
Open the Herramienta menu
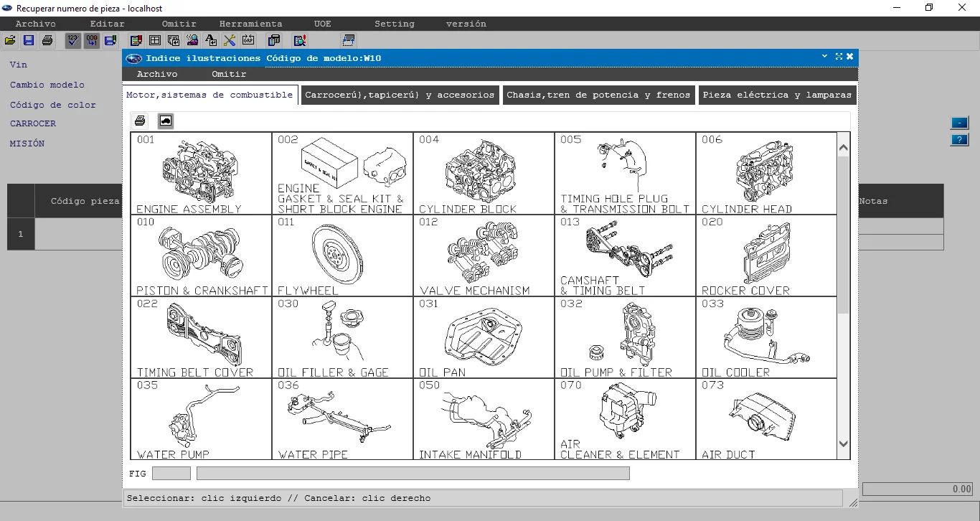tap(250, 24)
